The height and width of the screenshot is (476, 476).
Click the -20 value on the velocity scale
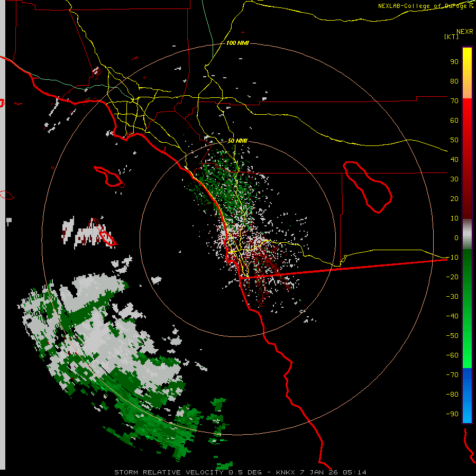(452, 277)
